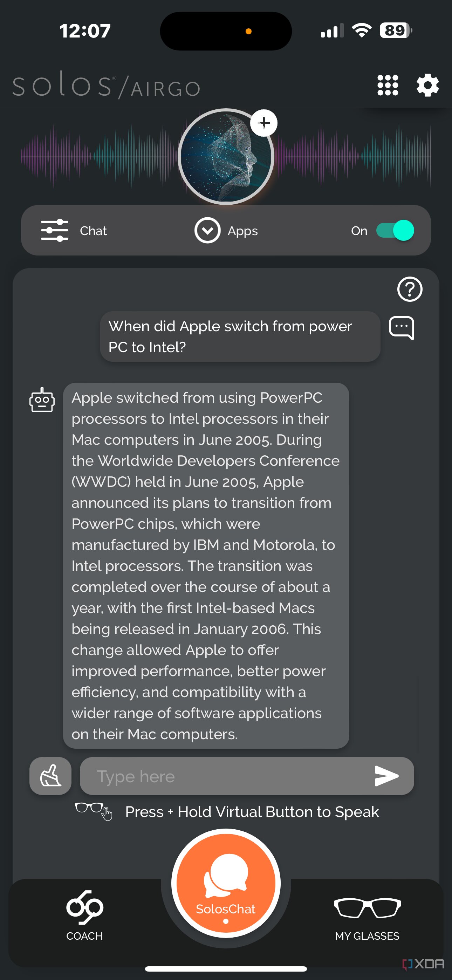Open chat settings sliders icon
The width and height of the screenshot is (452, 980).
[x=54, y=231]
